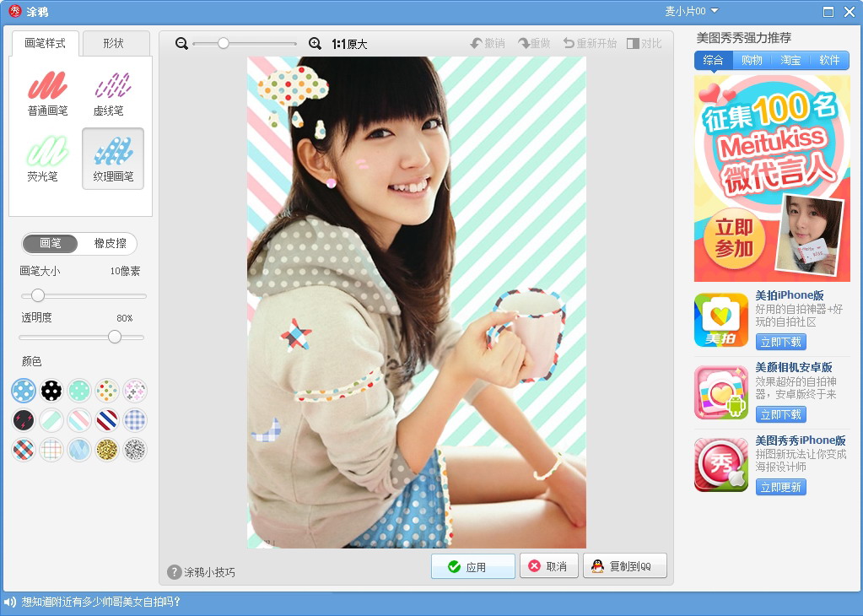This screenshot has width=863, height=616.
Task: Open the 形状 shapes tab
Action: tap(114, 43)
